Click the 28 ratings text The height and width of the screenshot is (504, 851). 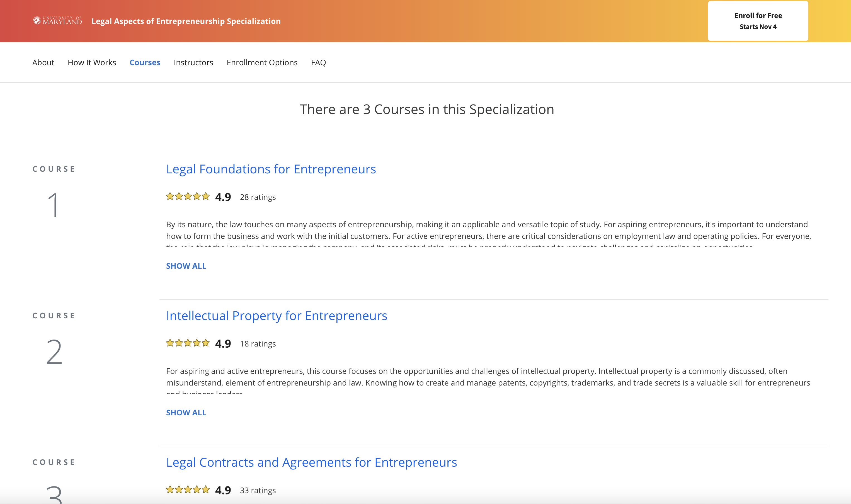257,197
